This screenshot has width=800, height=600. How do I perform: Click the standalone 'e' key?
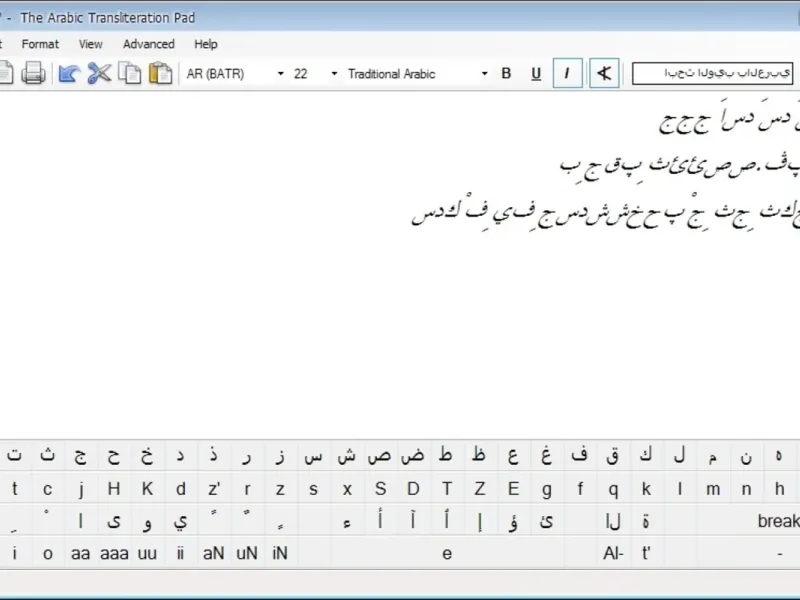(x=447, y=553)
